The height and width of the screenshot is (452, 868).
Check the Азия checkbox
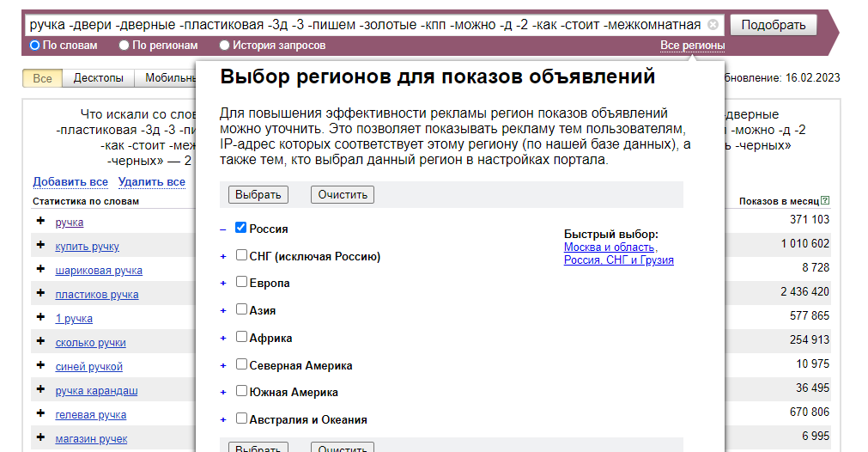(x=241, y=309)
